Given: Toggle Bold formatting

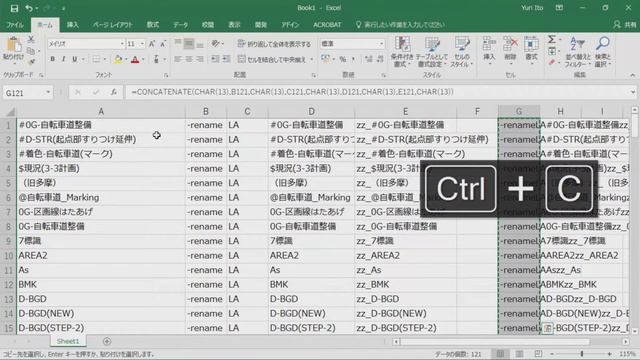Looking at the screenshot, I should (x=52, y=60).
